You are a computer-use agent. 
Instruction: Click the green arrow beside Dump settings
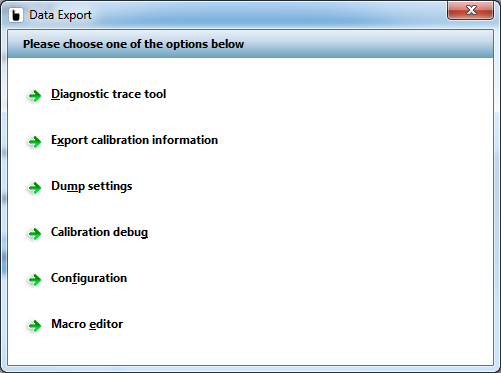[x=35, y=188]
